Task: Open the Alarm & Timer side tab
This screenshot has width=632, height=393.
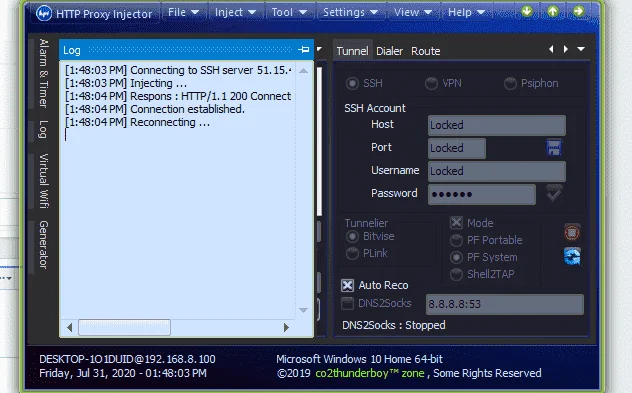Action: [x=44, y=73]
